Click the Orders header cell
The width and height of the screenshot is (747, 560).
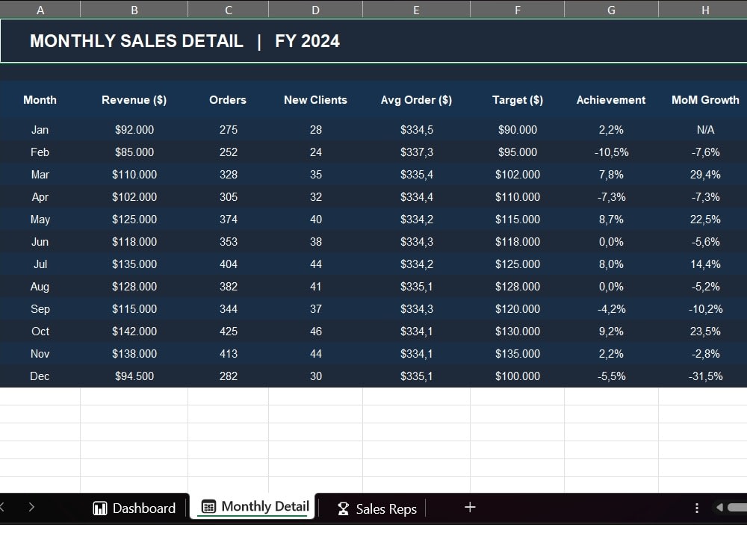pyautogui.click(x=228, y=100)
